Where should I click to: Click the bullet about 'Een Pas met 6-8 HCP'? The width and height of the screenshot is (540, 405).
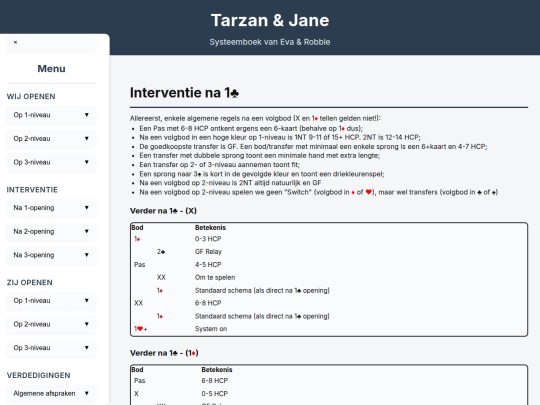coord(251,128)
